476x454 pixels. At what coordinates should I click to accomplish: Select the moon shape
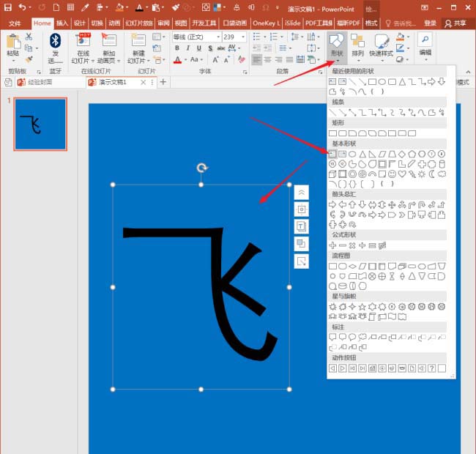[x=431, y=174]
